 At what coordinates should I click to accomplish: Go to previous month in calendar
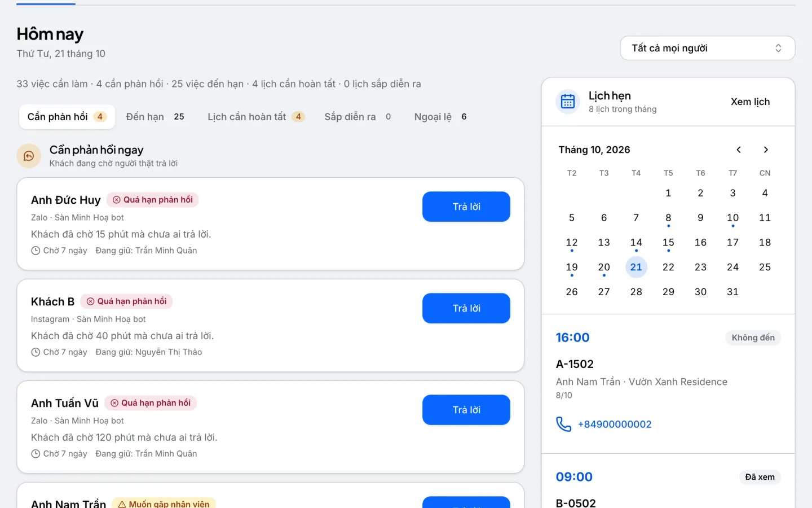click(739, 150)
